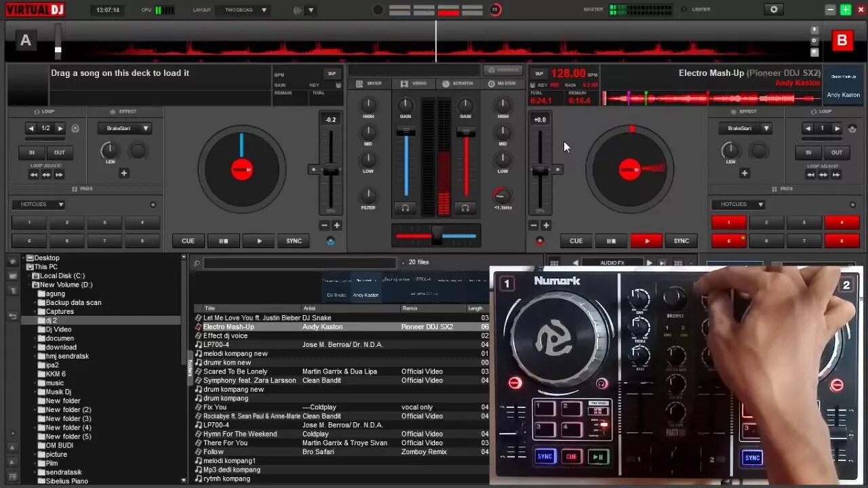The height and width of the screenshot is (488, 868).
Task: Expand the New Volume (D:) tree node
Action: click(x=29, y=285)
